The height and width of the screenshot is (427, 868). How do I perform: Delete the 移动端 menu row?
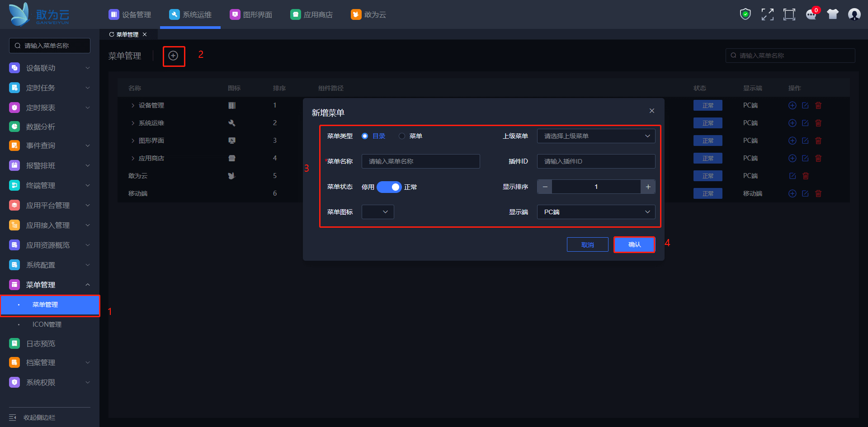(x=818, y=193)
